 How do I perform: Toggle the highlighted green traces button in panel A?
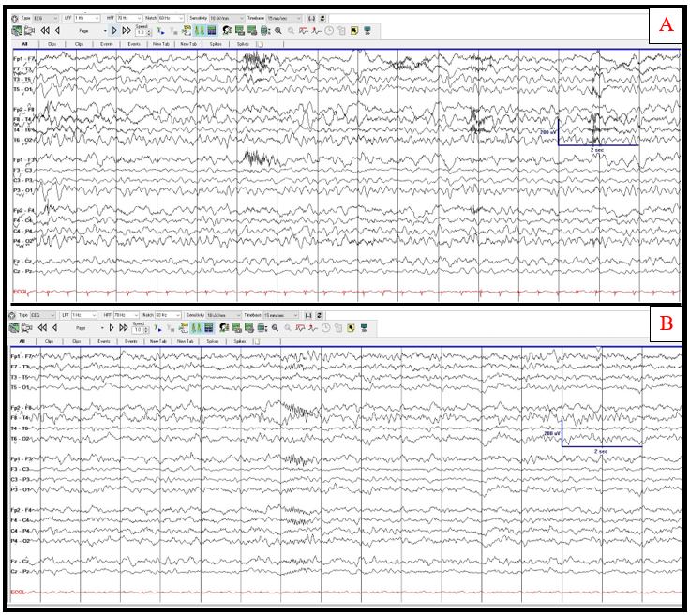pos(199,31)
